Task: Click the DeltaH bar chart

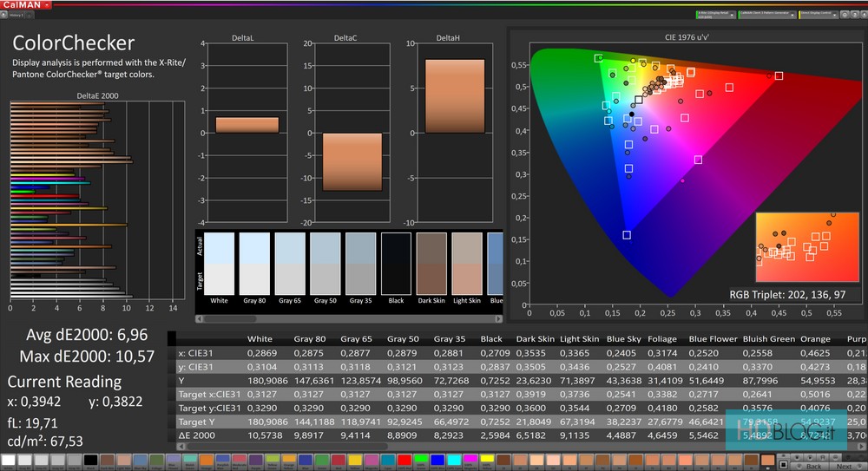Action: point(454,95)
